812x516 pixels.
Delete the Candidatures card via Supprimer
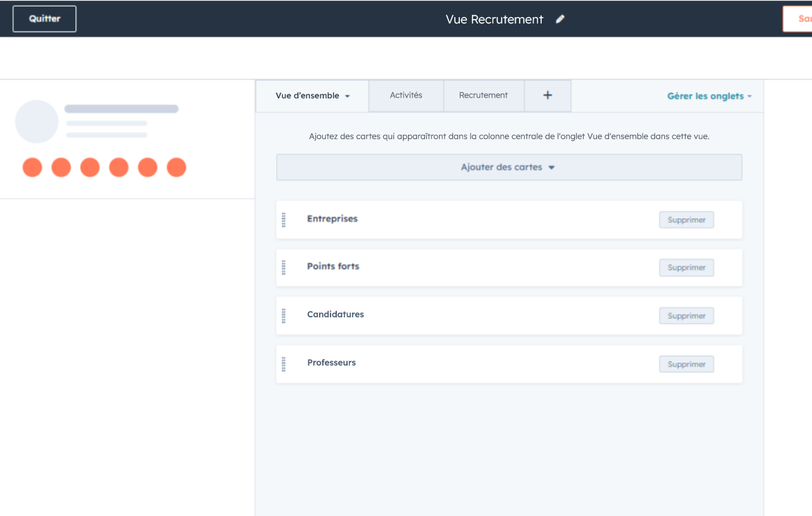686,316
